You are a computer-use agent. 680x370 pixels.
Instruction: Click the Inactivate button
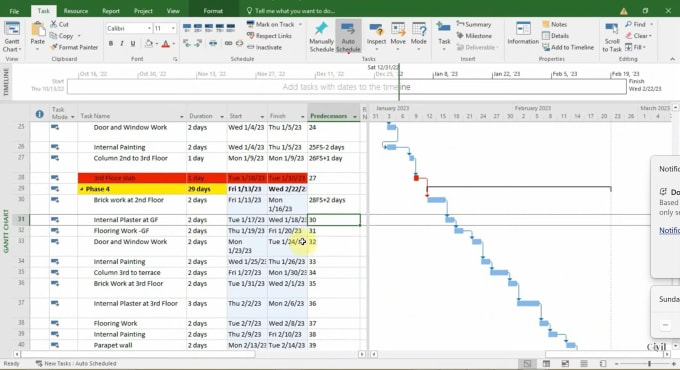pos(265,47)
